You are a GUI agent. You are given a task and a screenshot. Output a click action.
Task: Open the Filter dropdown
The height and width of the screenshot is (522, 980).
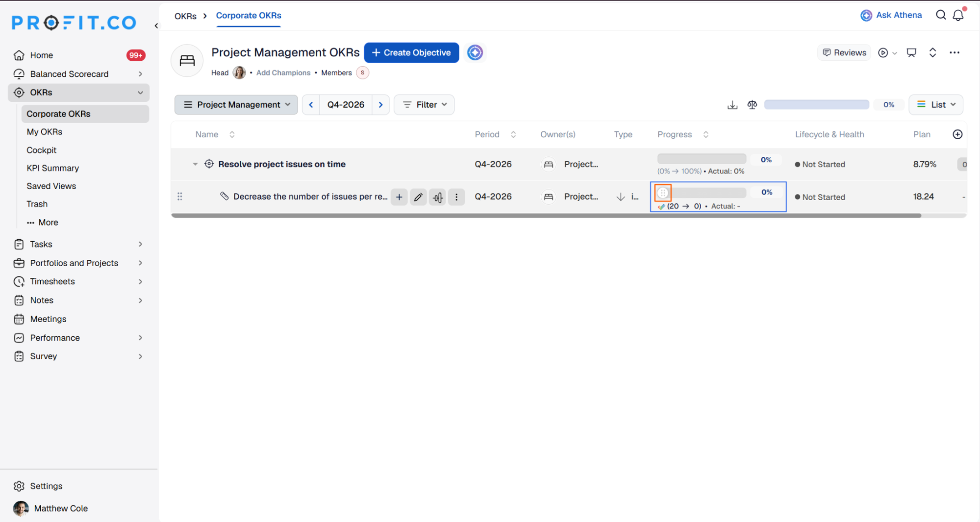(x=424, y=105)
